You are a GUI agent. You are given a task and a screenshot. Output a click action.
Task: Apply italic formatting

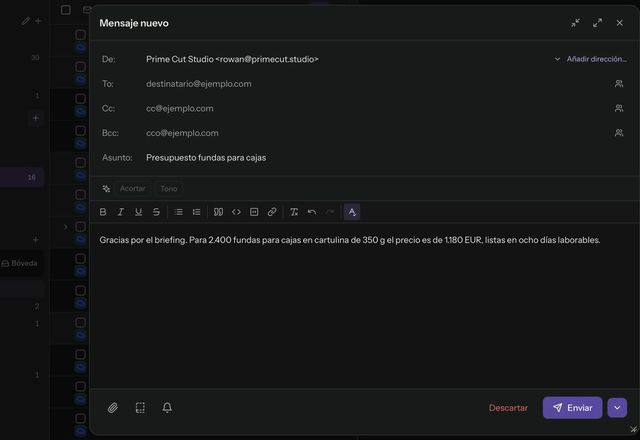[x=121, y=212]
